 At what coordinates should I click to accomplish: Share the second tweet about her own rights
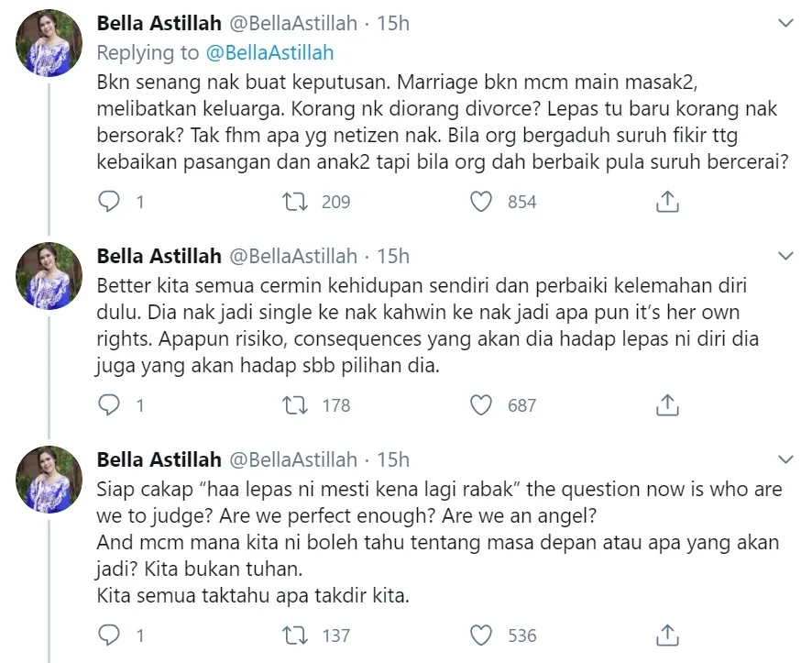(668, 404)
